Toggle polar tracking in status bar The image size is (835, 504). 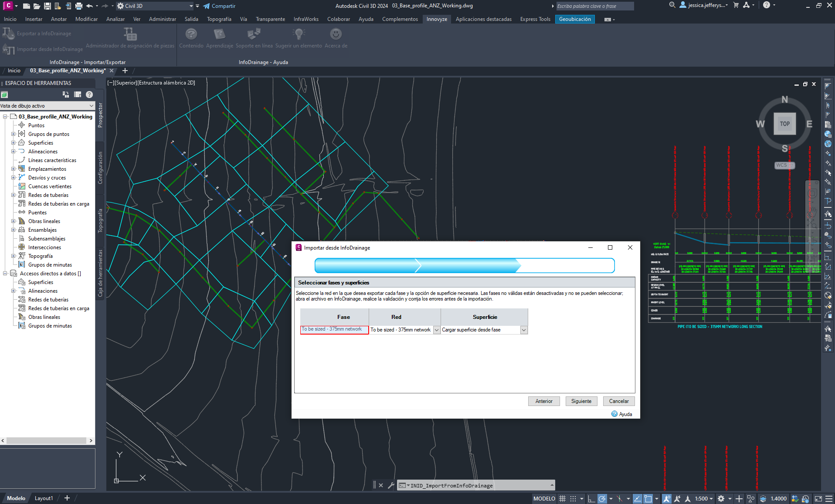pos(602,499)
